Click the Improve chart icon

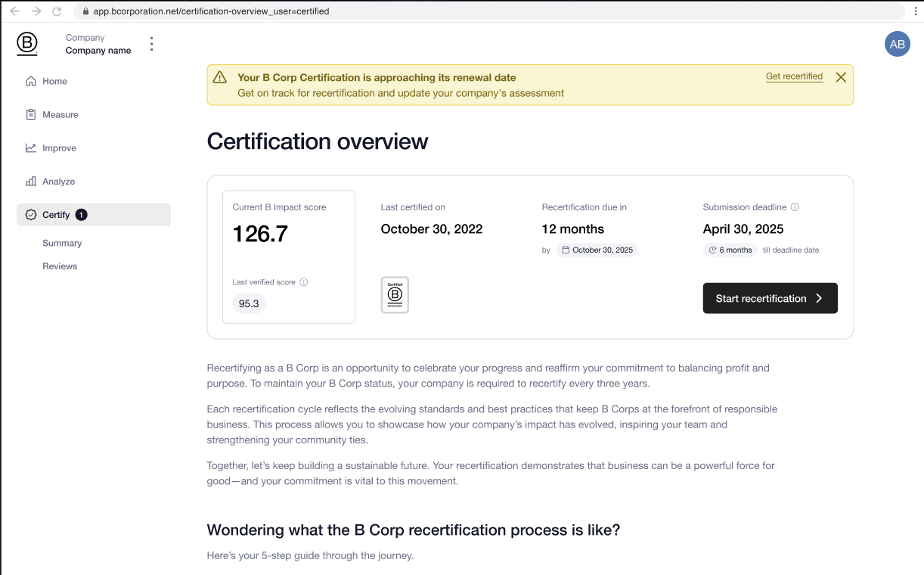tap(31, 148)
